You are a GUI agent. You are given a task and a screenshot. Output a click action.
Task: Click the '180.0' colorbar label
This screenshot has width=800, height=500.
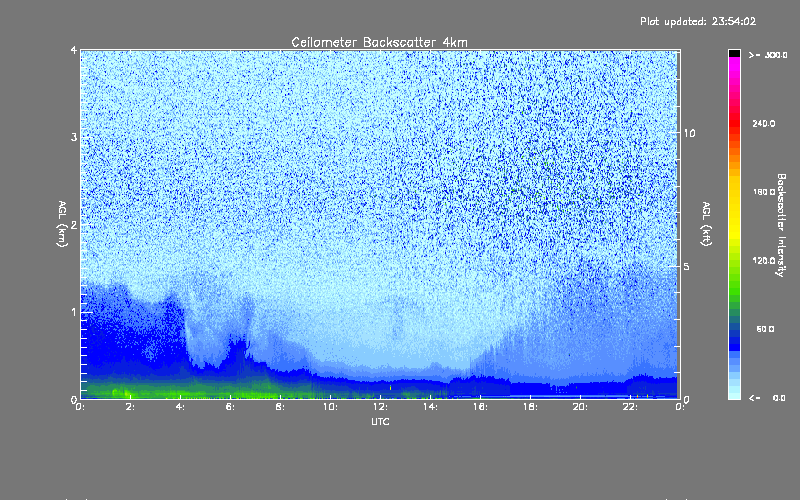coord(764,192)
